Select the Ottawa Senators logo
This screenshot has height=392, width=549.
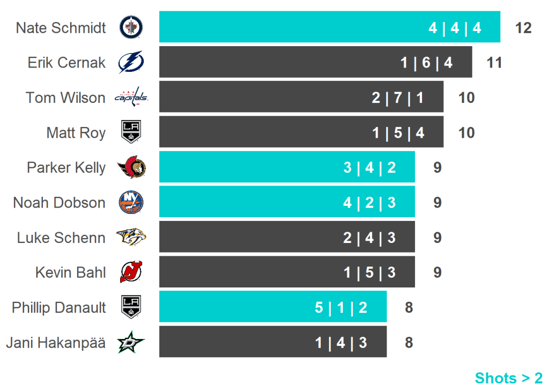point(131,168)
